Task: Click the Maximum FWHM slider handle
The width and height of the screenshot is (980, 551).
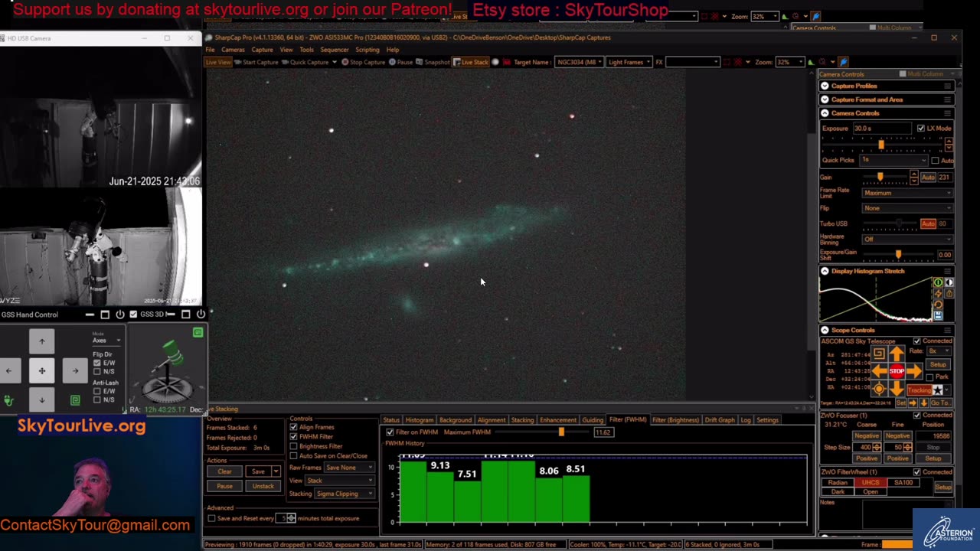Action: point(561,432)
